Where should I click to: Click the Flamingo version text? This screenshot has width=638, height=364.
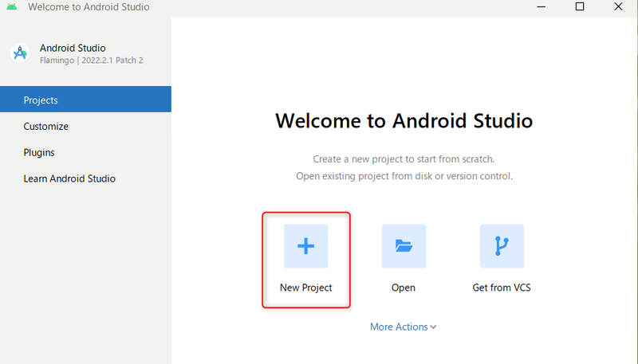(92, 61)
